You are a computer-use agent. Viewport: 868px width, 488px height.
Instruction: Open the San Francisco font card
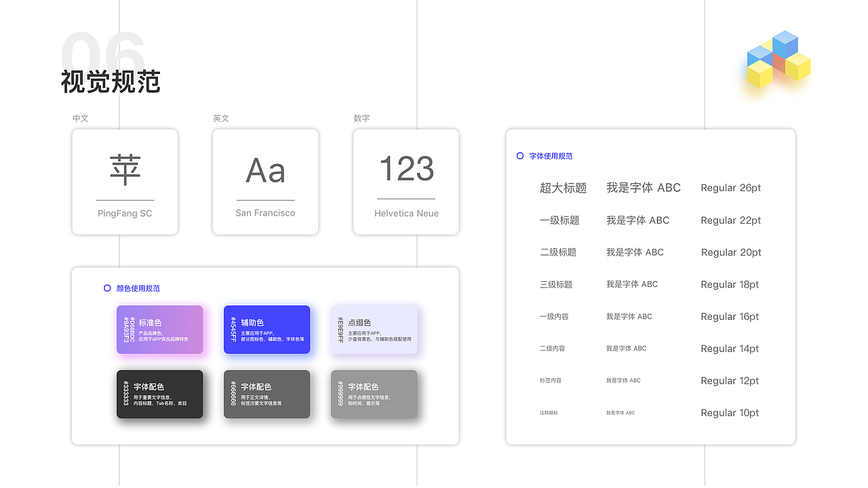click(x=265, y=182)
